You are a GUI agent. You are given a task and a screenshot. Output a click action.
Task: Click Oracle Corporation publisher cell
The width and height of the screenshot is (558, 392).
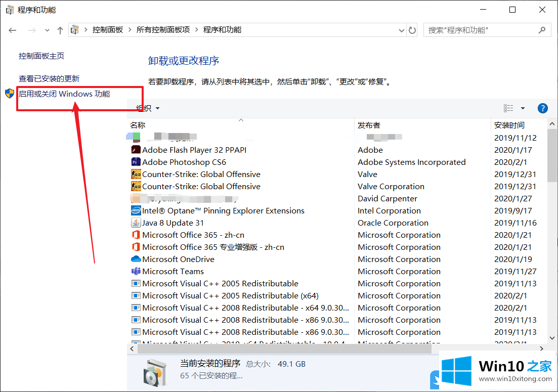pyautogui.click(x=393, y=223)
